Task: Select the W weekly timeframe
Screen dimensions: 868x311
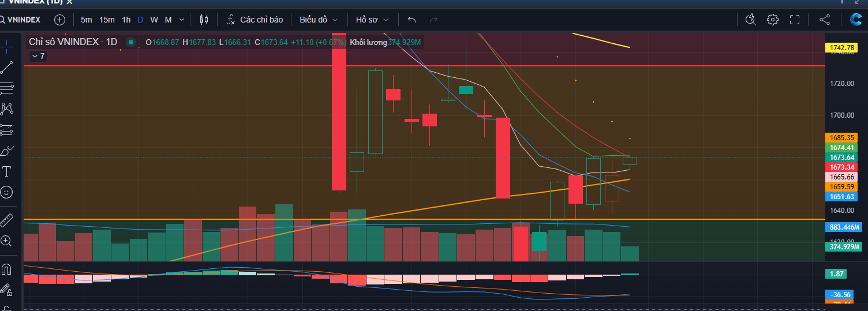Action: click(x=154, y=20)
